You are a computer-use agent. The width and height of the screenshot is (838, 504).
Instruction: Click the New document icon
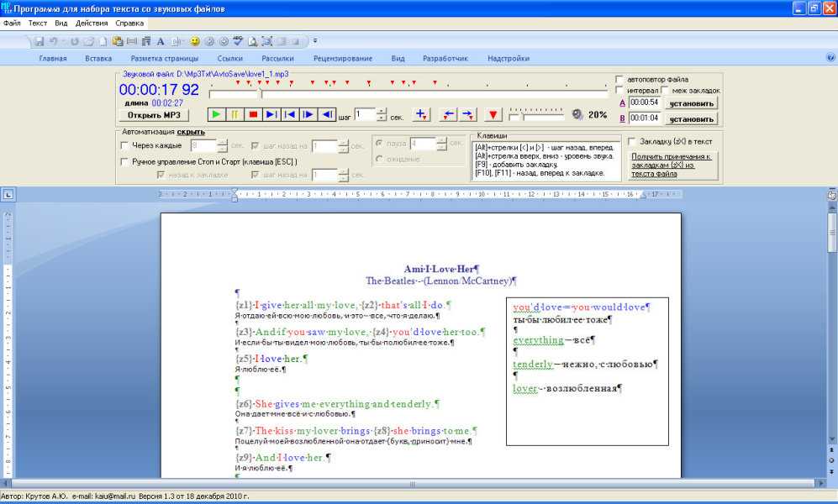103,41
